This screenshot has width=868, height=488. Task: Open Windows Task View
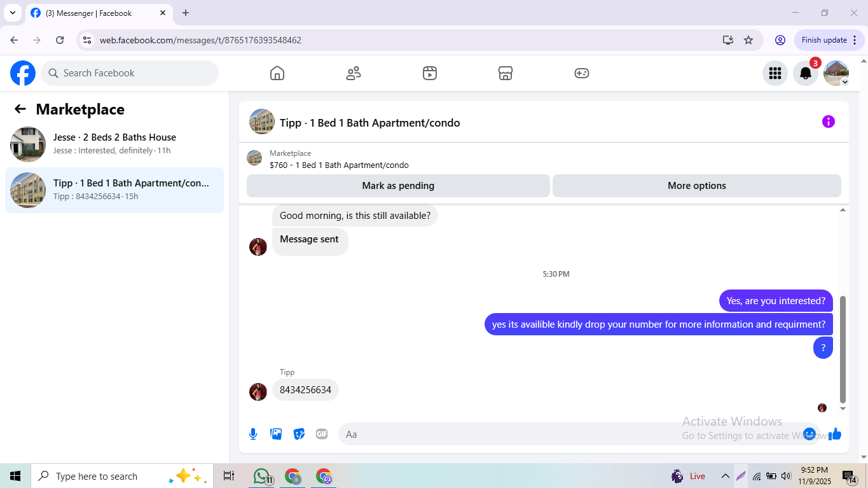coord(229,476)
